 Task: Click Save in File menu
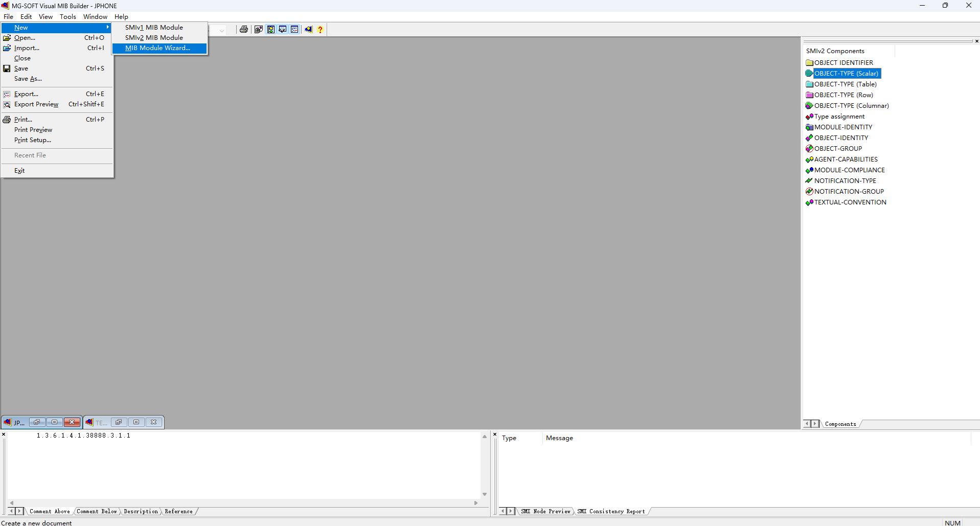pos(57,68)
